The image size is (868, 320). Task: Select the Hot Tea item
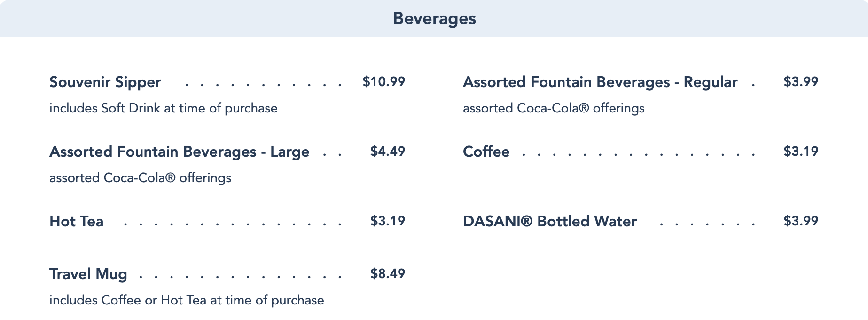pos(76,221)
